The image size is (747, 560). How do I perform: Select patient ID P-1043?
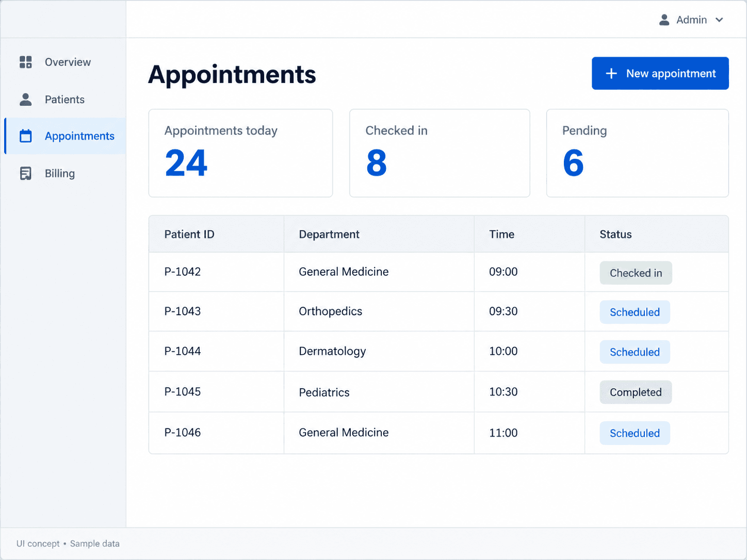click(x=183, y=311)
